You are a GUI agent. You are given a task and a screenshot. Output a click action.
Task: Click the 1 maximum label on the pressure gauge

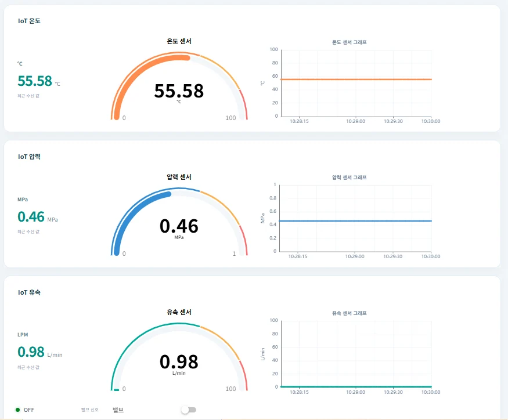click(x=234, y=254)
